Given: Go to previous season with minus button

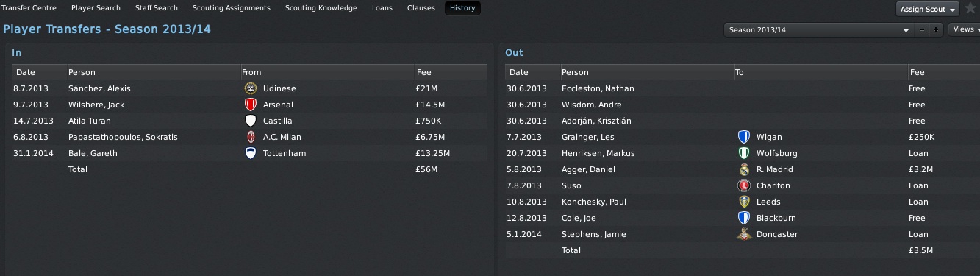Looking at the screenshot, I should (x=922, y=30).
